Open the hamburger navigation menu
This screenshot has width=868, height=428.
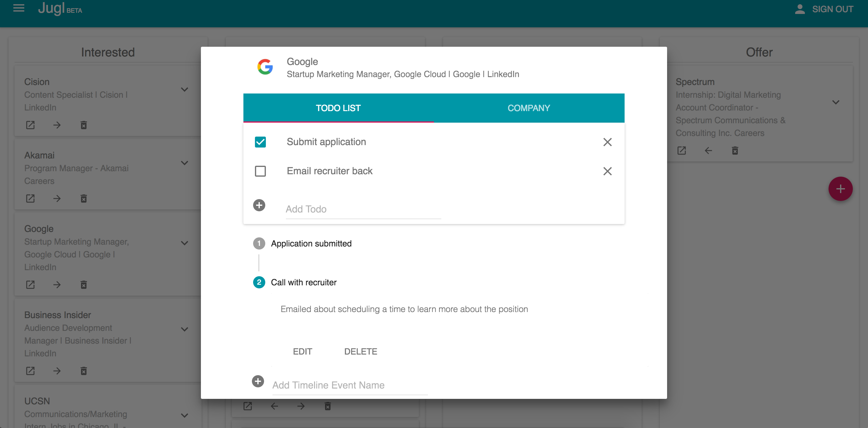point(19,8)
